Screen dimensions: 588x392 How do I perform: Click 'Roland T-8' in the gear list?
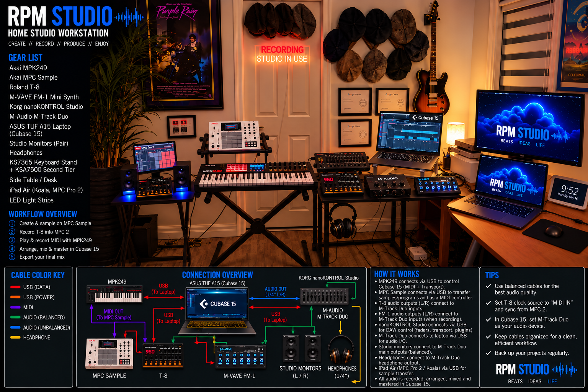(24, 87)
